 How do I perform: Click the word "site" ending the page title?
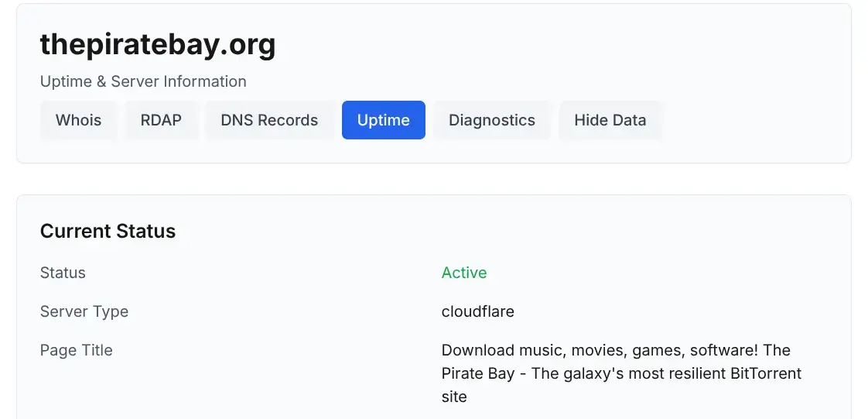(x=454, y=397)
